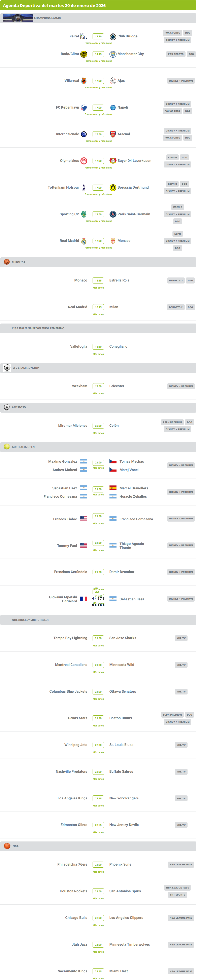Select ESPN 4 channel for Olympiakos match

coord(172,157)
